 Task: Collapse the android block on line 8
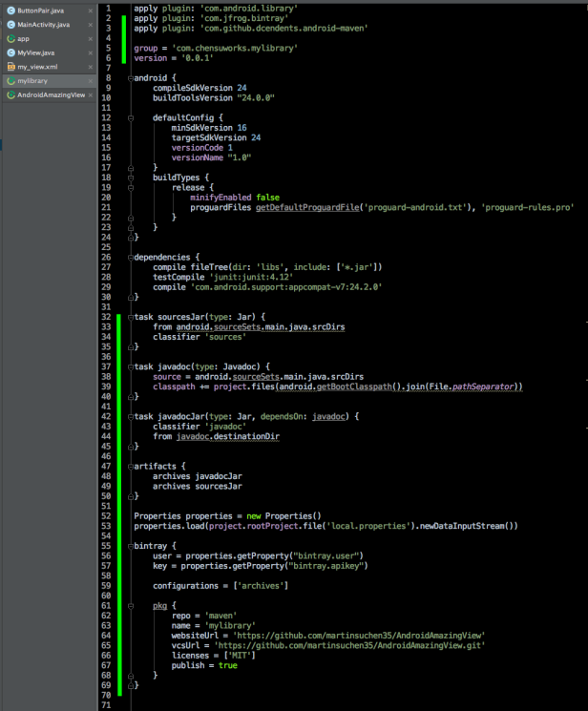pyautogui.click(x=131, y=78)
